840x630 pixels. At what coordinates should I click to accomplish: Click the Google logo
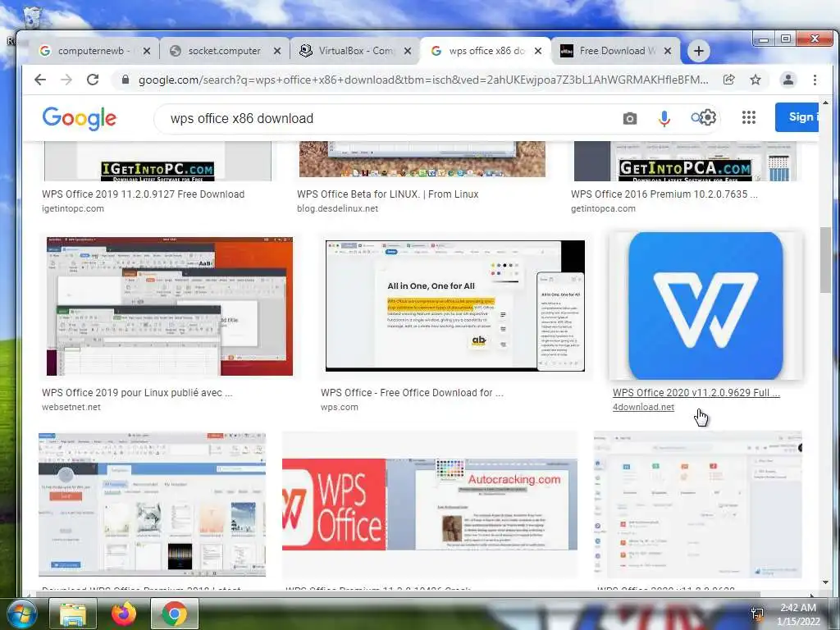[80, 118]
